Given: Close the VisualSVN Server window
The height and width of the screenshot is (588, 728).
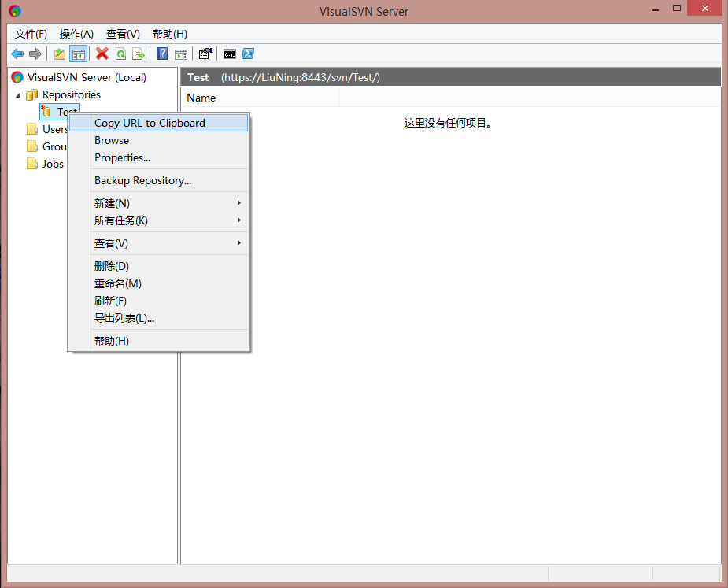Looking at the screenshot, I should pyautogui.click(x=705, y=9).
